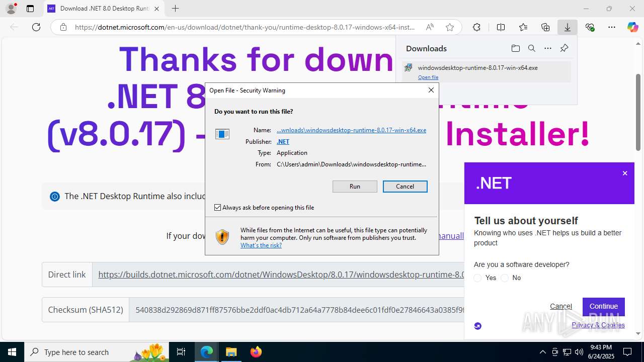Open the Favorites list icon
644x362 pixels.
523,27
